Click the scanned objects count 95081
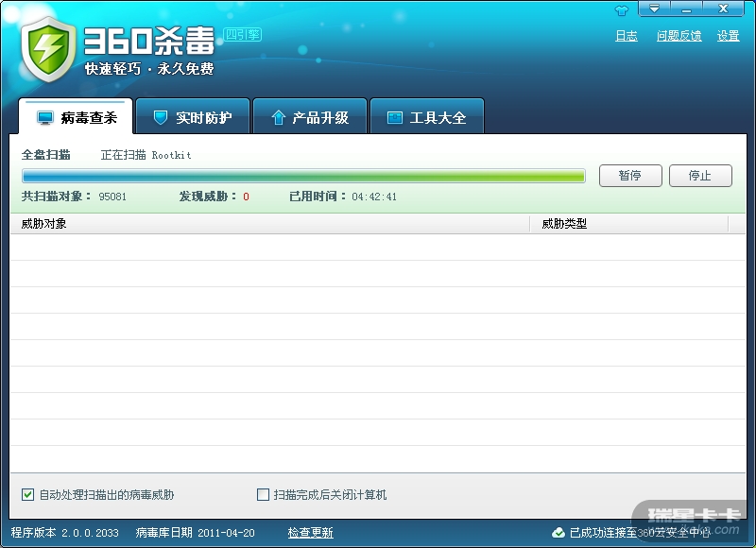The height and width of the screenshot is (548, 756). [x=112, y=197]
